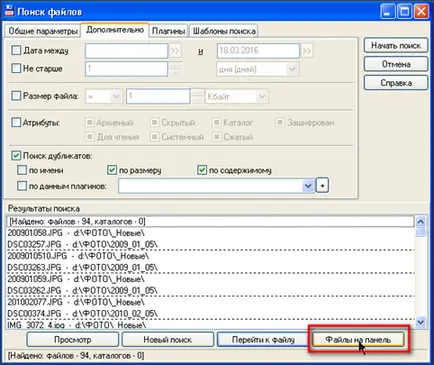434x365 pixels.
Task: Toggle the 'Размер файла' checkbox
Action: click(x=16, y=96)
